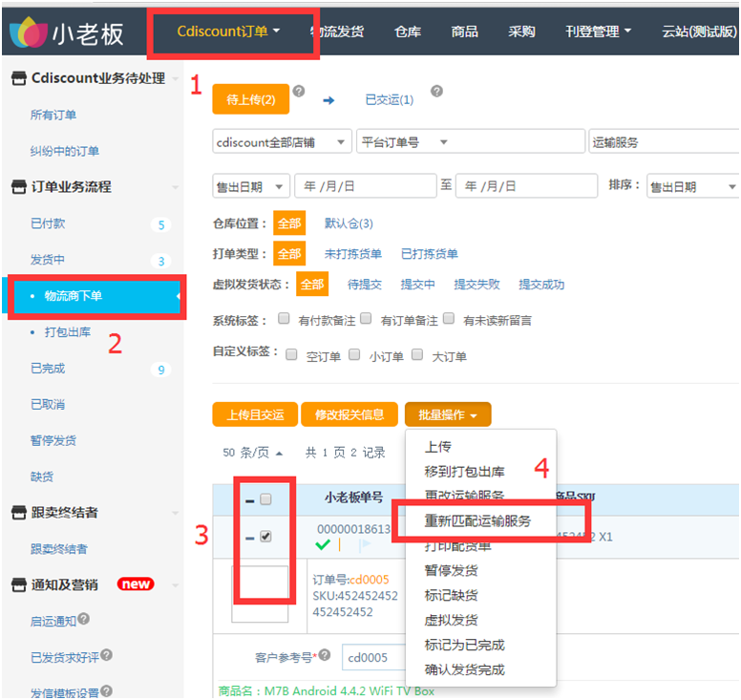
Task: Click the 上传且交运 button
Action: [x=255, y=414]
